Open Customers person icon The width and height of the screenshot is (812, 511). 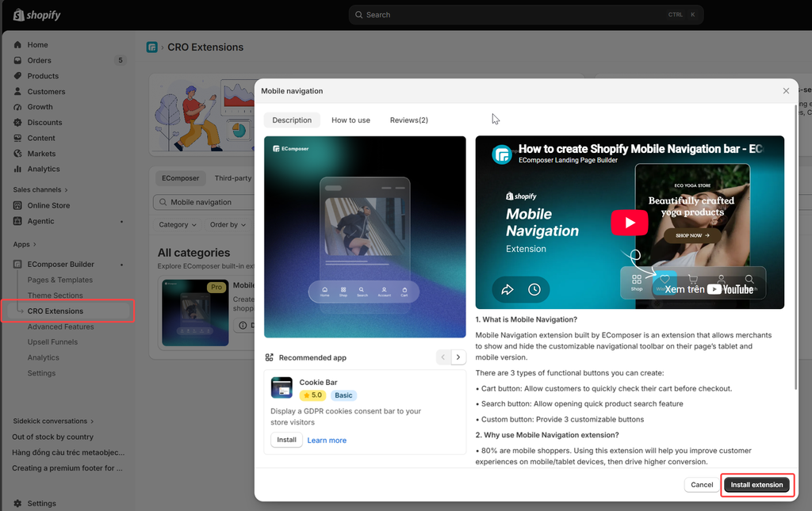tap(17, 92)
